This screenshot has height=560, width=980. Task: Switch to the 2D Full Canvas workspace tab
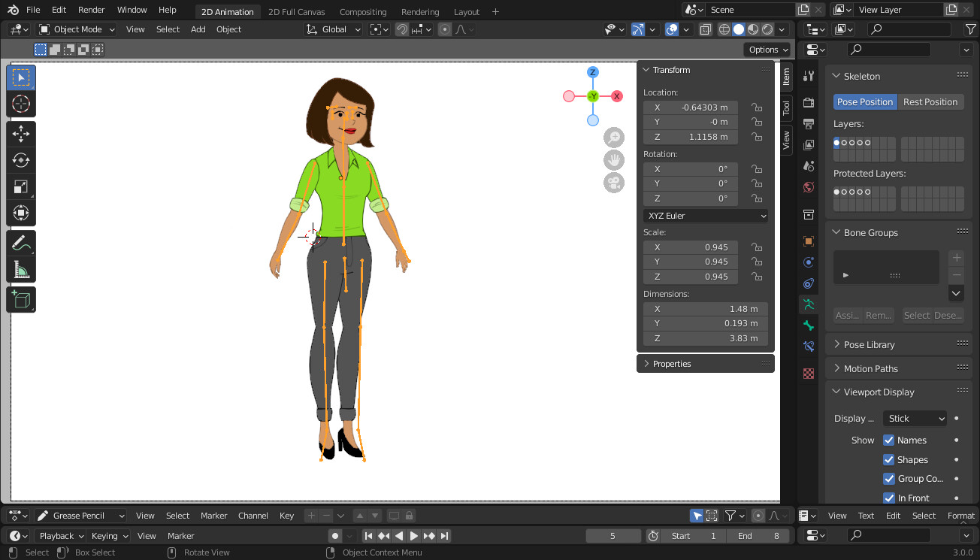[298, 11]
